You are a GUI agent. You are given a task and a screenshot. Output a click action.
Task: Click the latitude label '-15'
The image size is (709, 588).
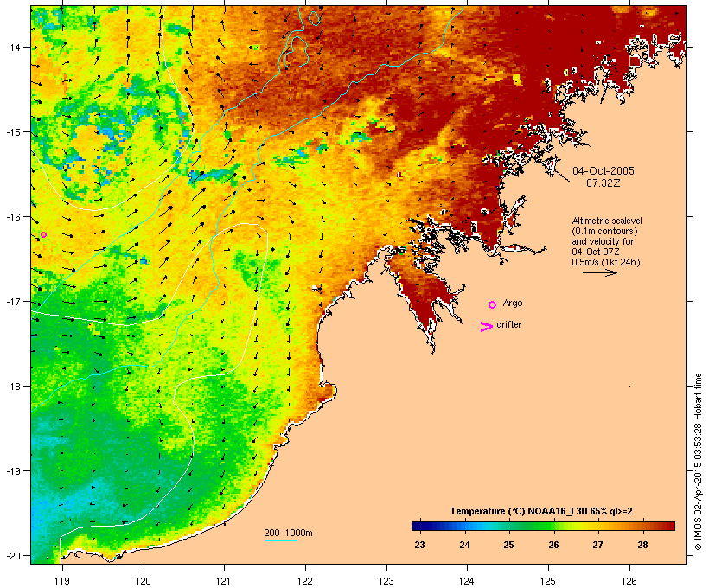tap(13, 132)
